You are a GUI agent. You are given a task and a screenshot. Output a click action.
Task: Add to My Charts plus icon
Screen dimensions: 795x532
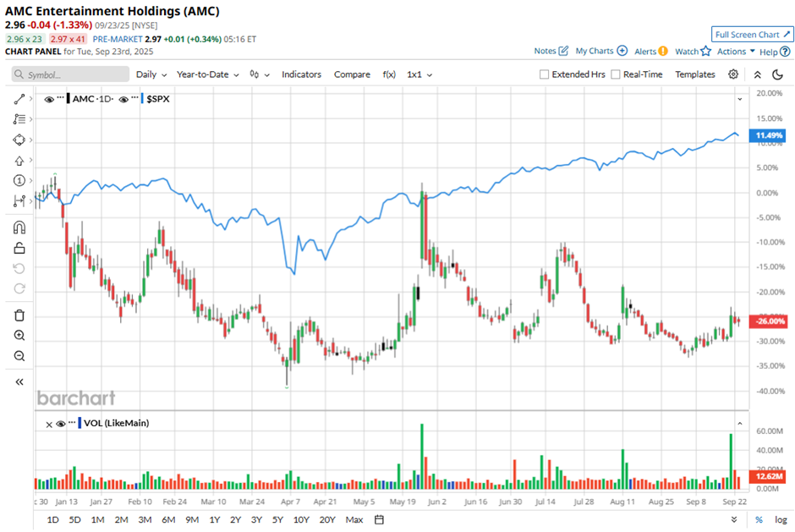coord(622,51)
